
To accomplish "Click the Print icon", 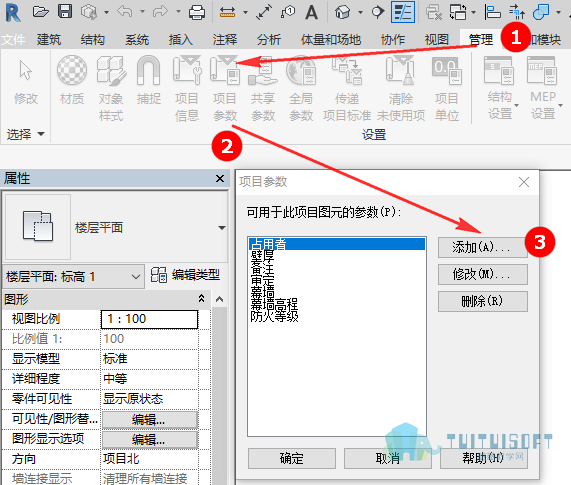I will [197, 12].
